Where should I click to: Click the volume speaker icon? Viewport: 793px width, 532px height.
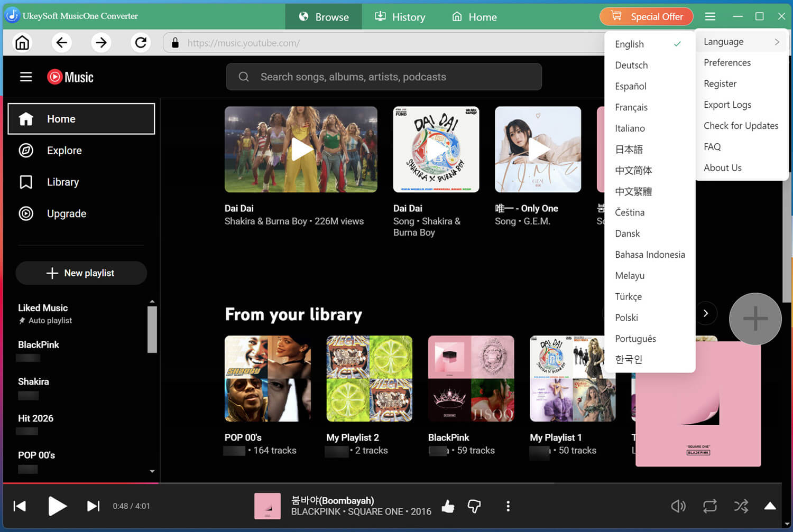[x=678, y=506]
